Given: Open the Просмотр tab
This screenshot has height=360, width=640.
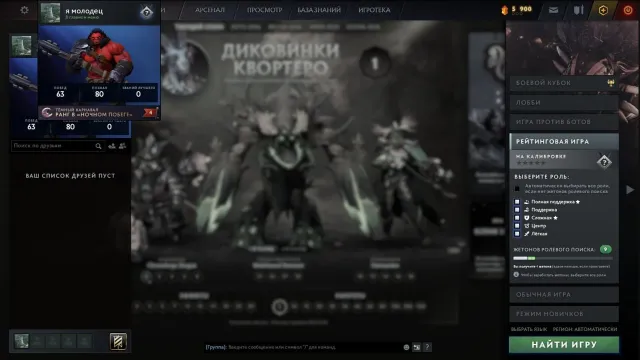Looking at the screenshot, I should [264, 10].
